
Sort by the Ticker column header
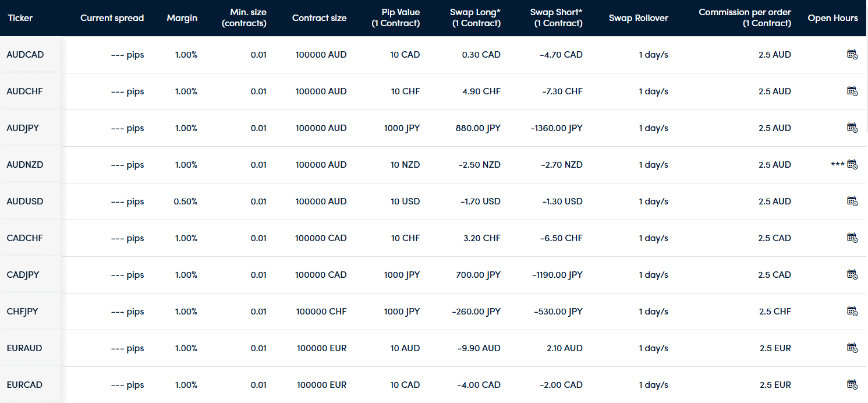click(x=20, y=17)
